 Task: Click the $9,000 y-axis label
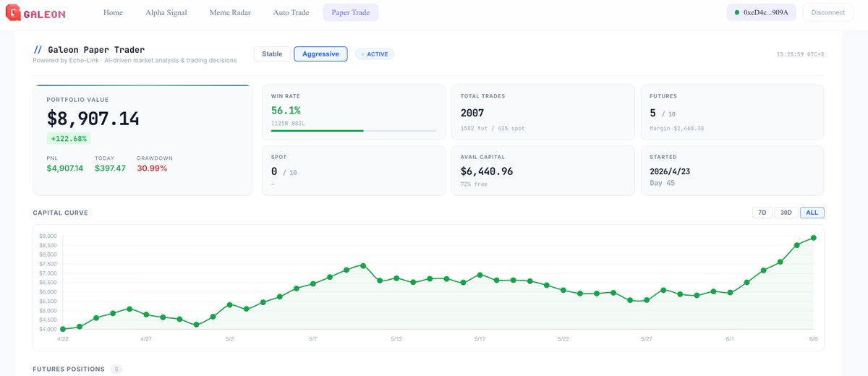(48, 236)
